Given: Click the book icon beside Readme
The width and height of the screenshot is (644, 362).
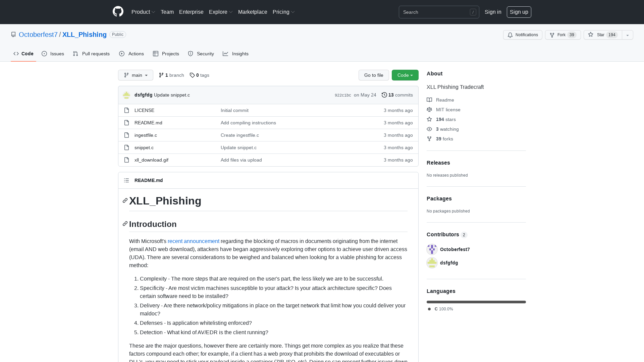Looking at the screenshot, I should pos(429,100).
